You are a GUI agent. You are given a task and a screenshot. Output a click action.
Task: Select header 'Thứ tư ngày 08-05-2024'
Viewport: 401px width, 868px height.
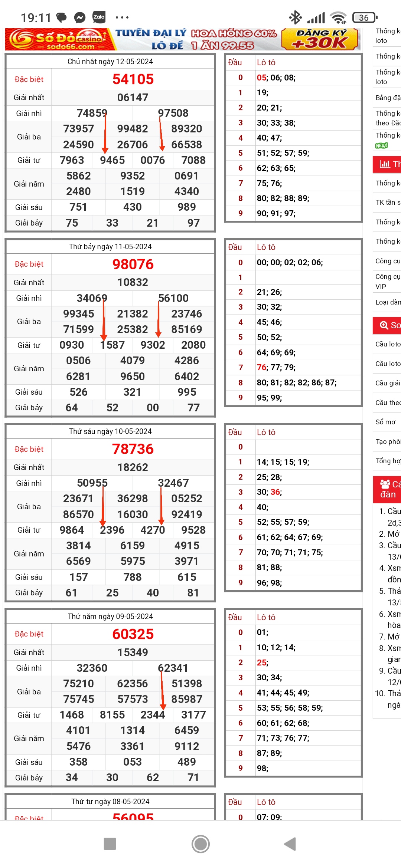(110, 802)
